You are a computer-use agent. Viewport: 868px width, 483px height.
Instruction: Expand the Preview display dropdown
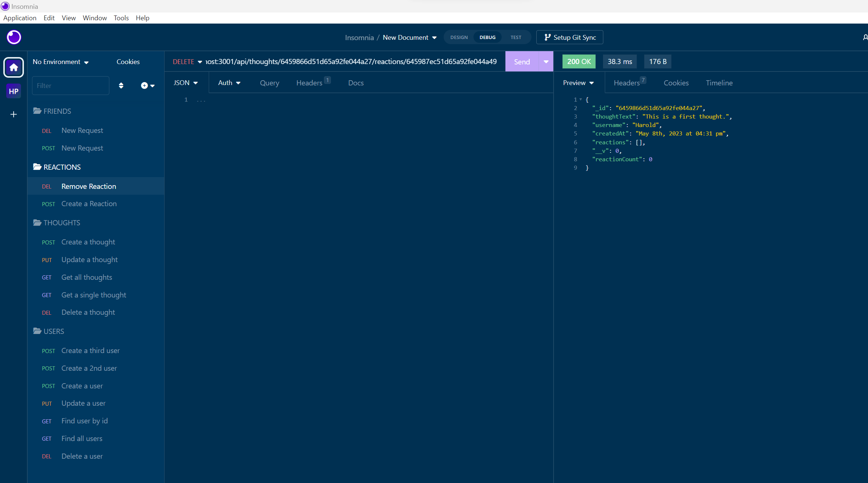tap(578, 83)
